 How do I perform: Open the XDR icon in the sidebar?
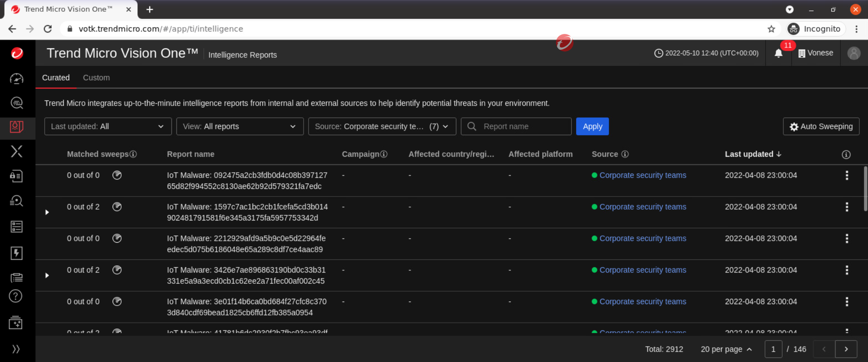coord(17,151)
